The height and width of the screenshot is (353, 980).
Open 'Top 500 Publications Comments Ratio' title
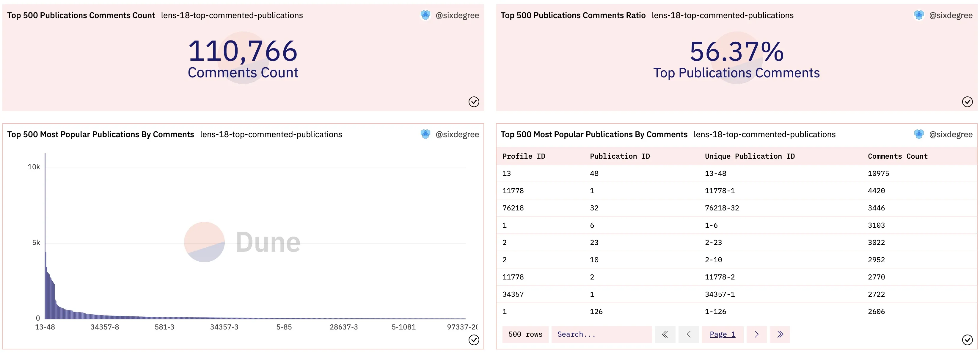coord(573,15)
